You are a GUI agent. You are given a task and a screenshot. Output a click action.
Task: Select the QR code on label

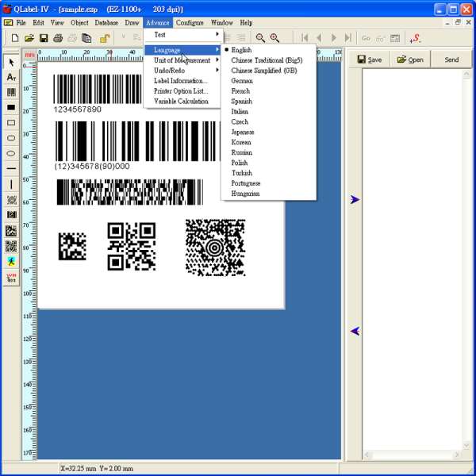pos(132,246)
